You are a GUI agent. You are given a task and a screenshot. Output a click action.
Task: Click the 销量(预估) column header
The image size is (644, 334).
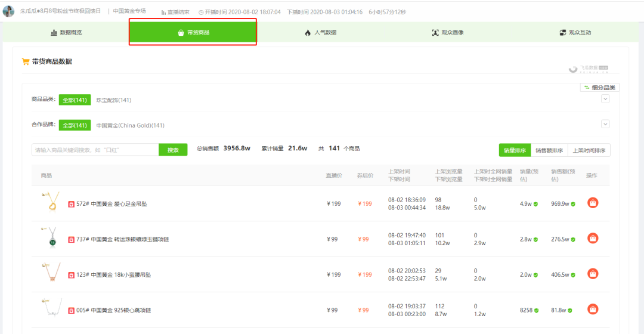[529, 175]
